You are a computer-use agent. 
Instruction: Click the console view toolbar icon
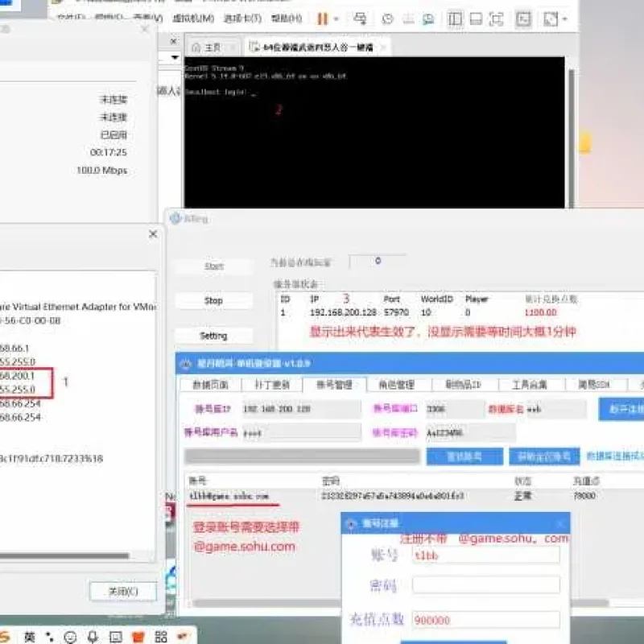click(x=523, y=19)
